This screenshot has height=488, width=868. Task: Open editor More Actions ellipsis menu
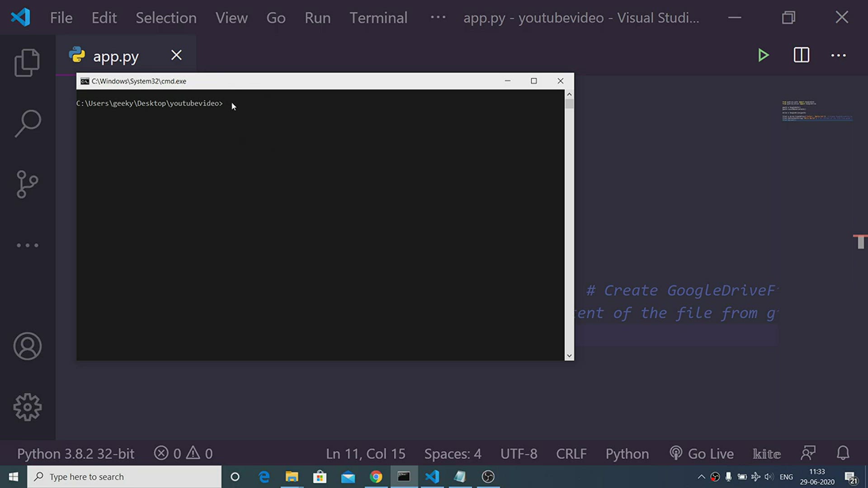tap(838, 55)
